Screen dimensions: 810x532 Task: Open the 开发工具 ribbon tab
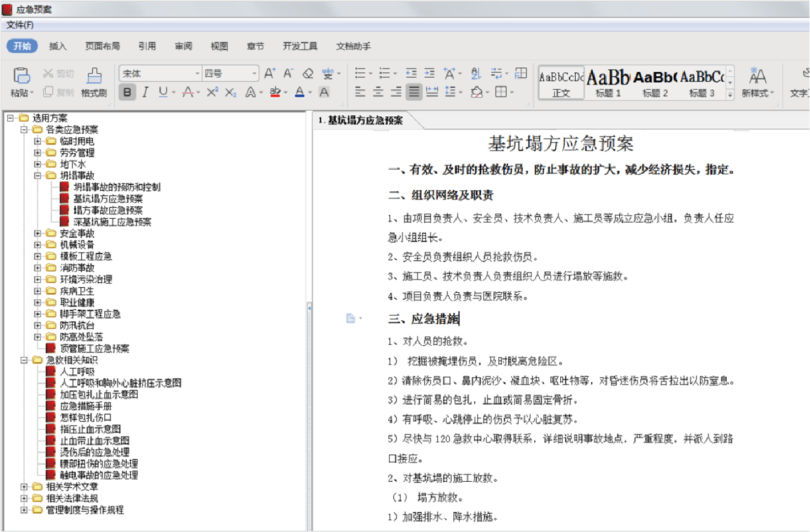300,46
